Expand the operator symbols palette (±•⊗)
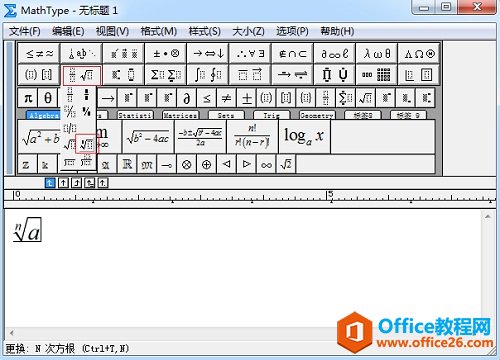500x360 pixels. tap(166, 53)
